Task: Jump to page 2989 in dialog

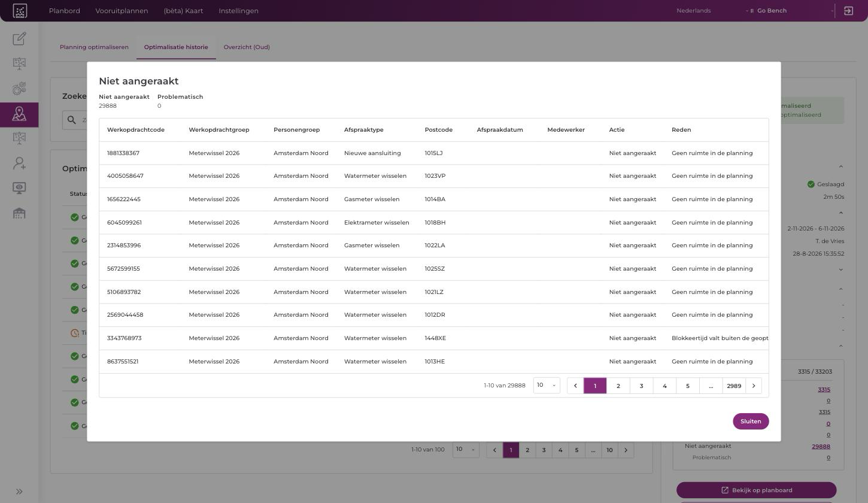Action: pos(734,386)
